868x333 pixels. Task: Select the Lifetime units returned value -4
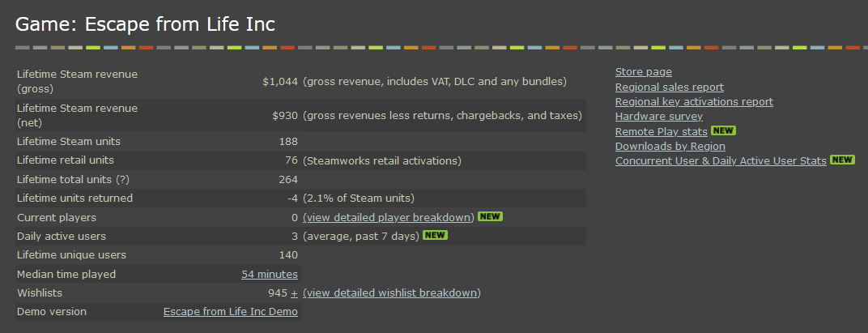pos(293,199)
